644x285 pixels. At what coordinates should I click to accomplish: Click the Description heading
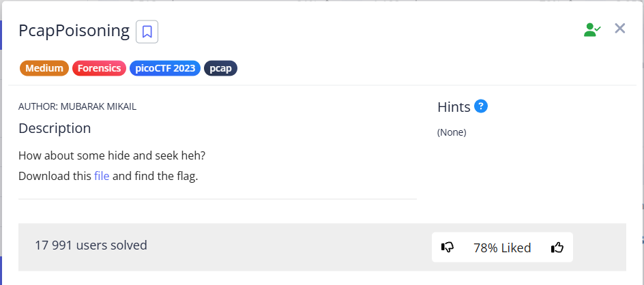point(55,128)
